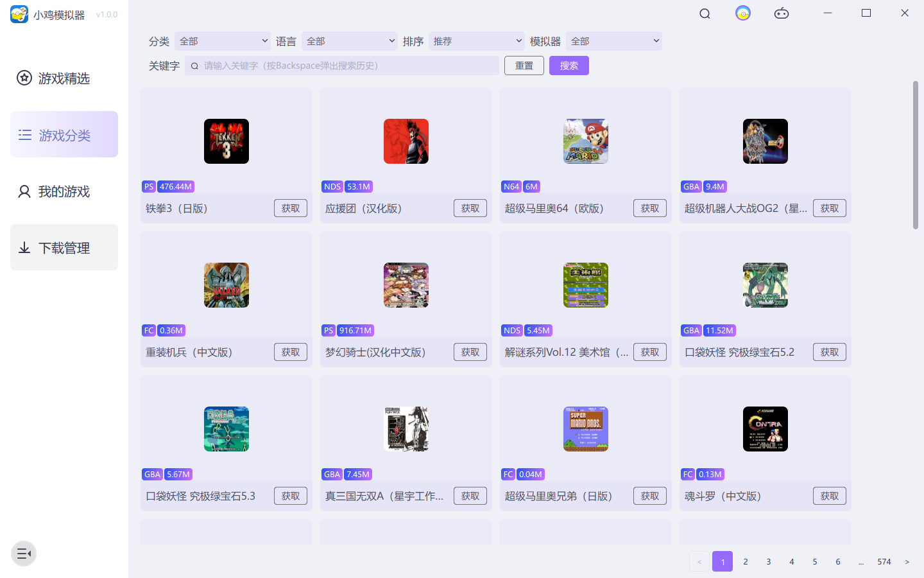
Task: Click the 重置 reset button
Action: point(524,66)
